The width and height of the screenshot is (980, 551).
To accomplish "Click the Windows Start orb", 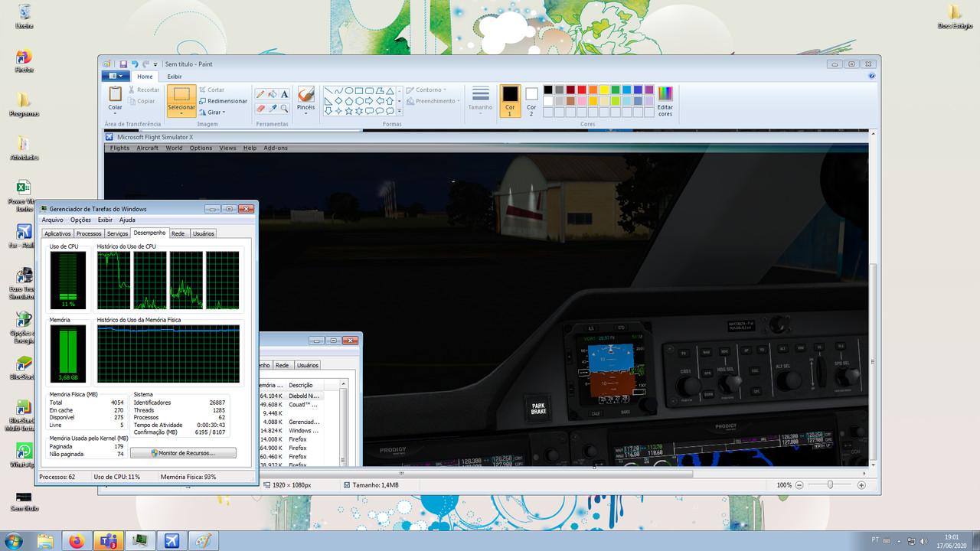I will [13, 540].
